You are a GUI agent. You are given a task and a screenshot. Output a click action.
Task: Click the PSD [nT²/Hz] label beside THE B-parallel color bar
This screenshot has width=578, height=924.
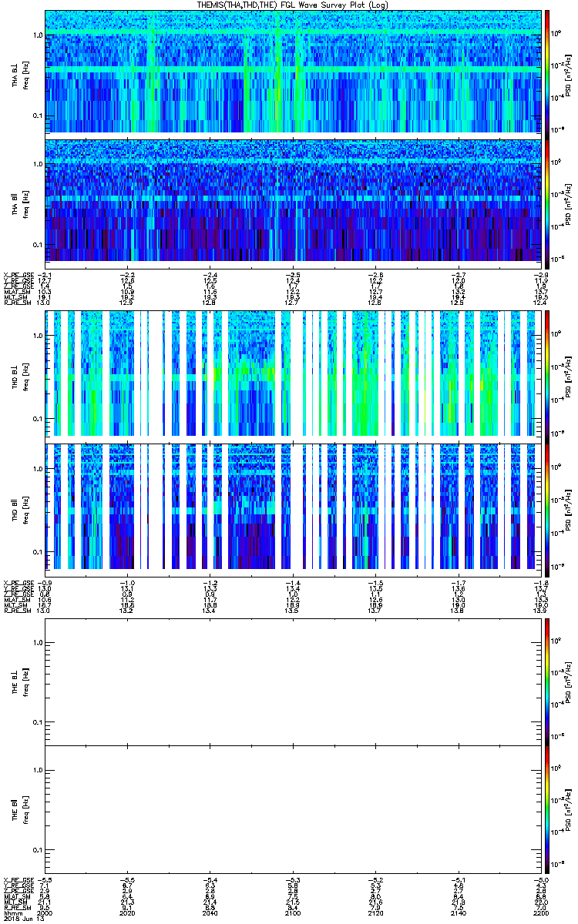(569, 808)
